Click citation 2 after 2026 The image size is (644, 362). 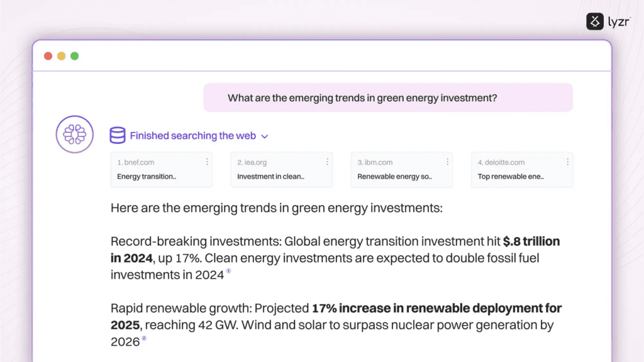click(x=144, y=338)
